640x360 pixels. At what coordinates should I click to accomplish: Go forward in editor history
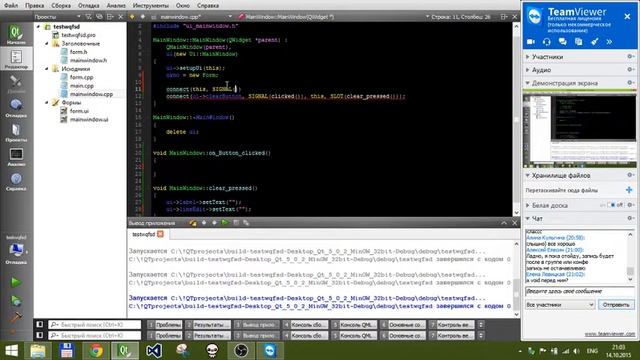click(x=142, y=17)
